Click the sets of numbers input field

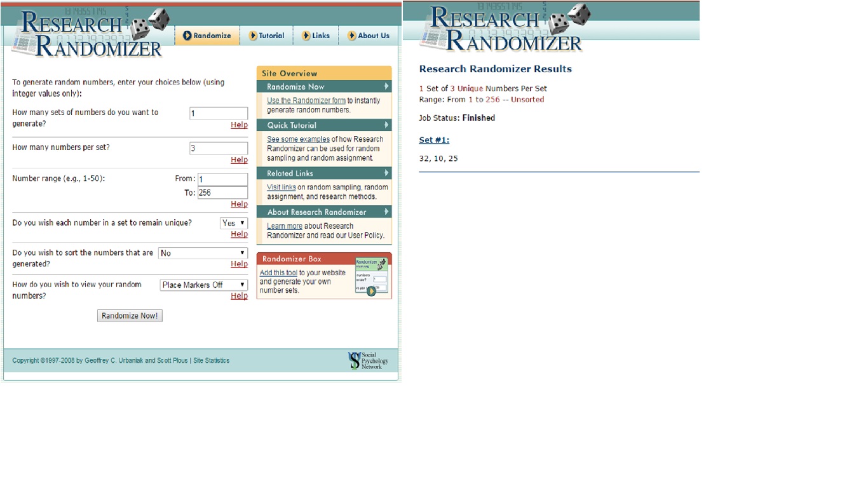click(x=219, y=114)
